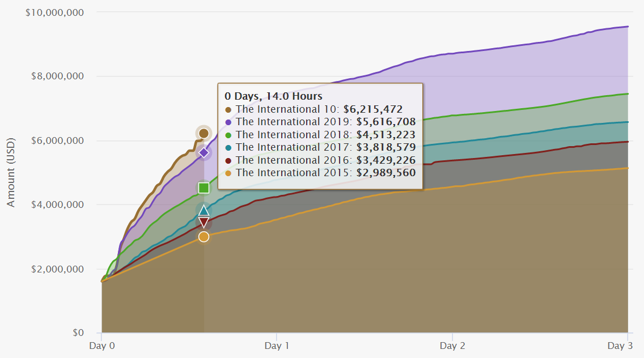Image resolution: width=644 pixels, height=358 pixels.
Task: Click the "The International 2015" tooltip series label
Action: click(294, 172)
